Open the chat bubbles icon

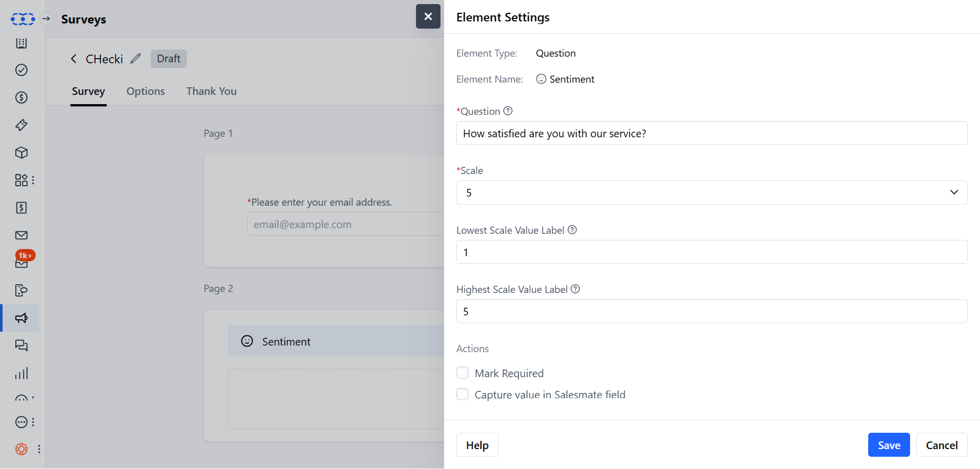(21, 345)
